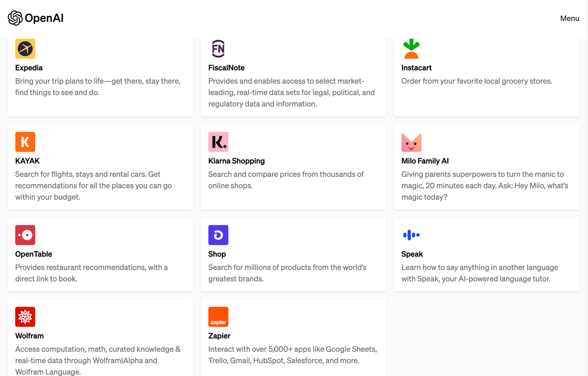The height and width of the screenshot is (376, 588).
Task: Click the Expedia airplane logo icon
Action: [x=25, y=49]
